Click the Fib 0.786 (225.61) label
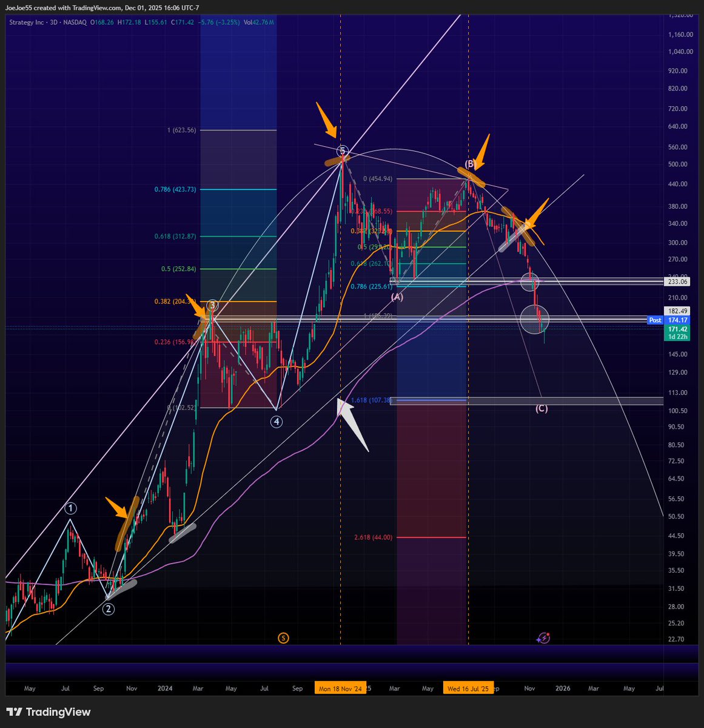 (x=371, y=286)
